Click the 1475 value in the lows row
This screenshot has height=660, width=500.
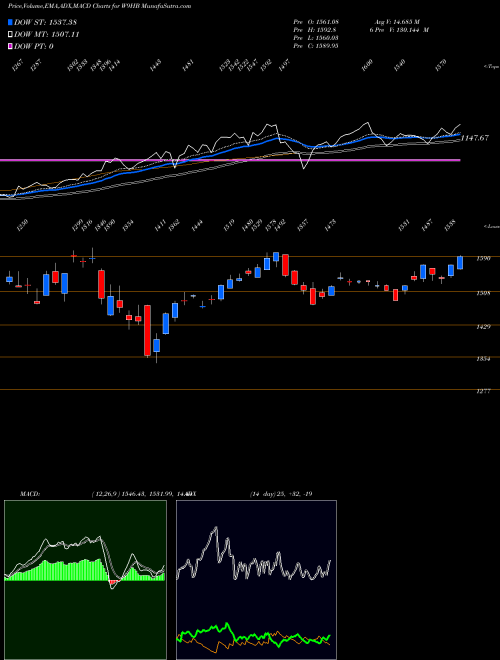click(x=331, y=225)
